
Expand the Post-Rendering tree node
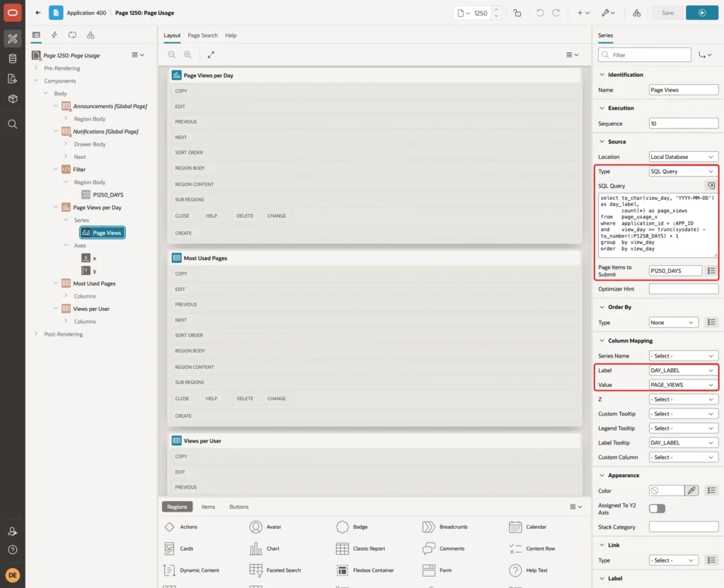tap(35, 334)
